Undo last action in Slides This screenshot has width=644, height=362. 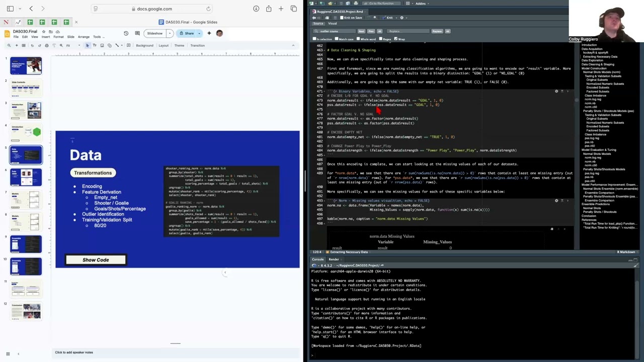(x=32, y=45)
